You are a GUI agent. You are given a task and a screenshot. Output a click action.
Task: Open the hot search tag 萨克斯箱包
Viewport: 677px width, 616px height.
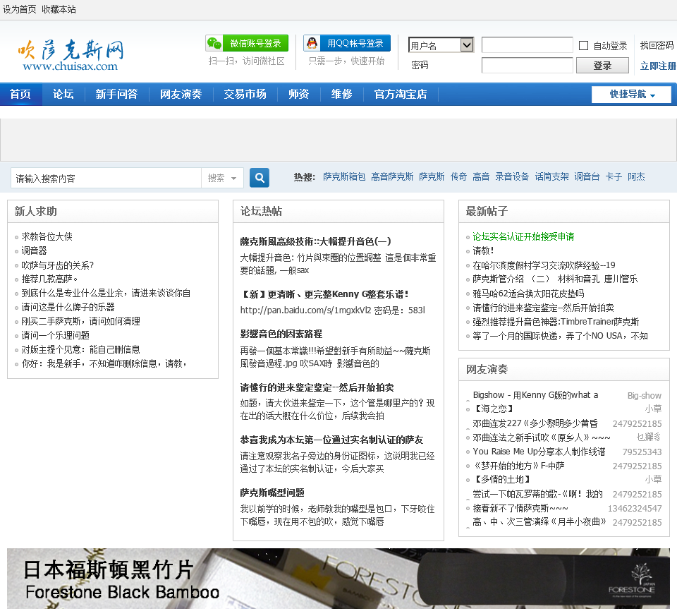click(344, 177)
